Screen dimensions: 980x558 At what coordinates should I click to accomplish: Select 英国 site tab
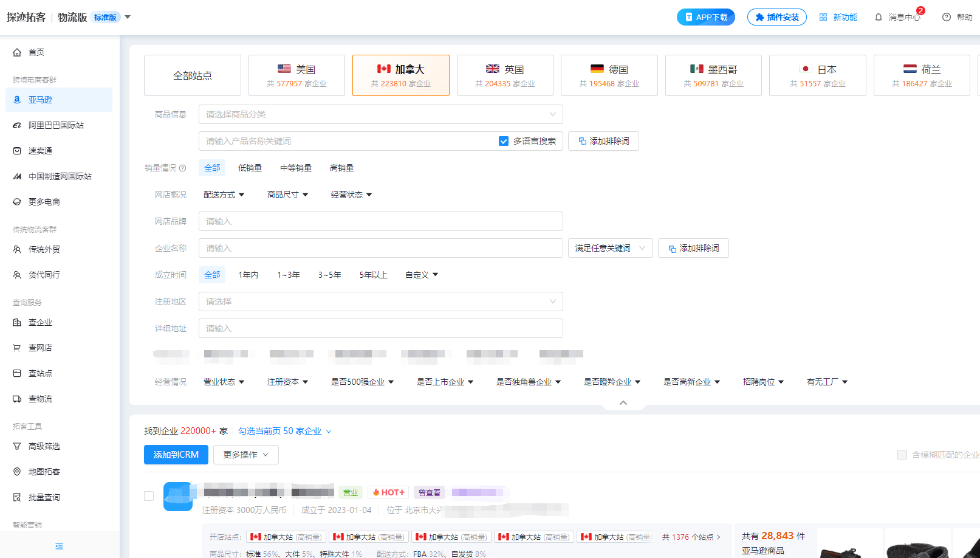(x=505, y=75)
